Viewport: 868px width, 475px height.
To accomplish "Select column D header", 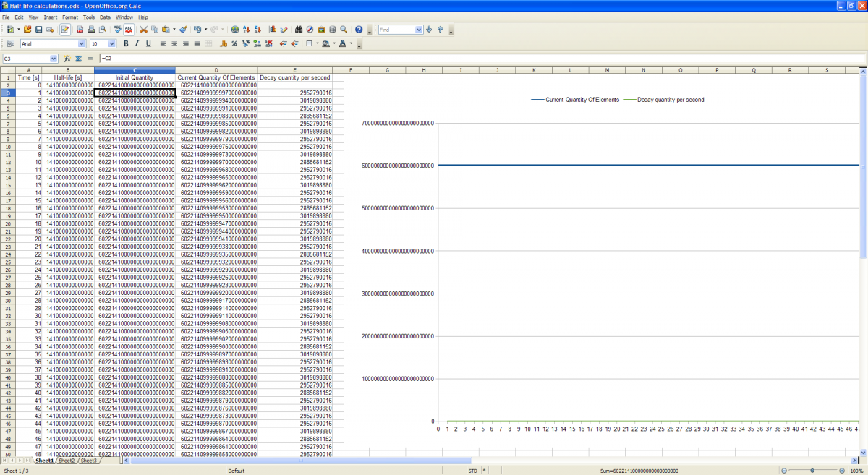I will pyautogui.click(x=216, y=70).
